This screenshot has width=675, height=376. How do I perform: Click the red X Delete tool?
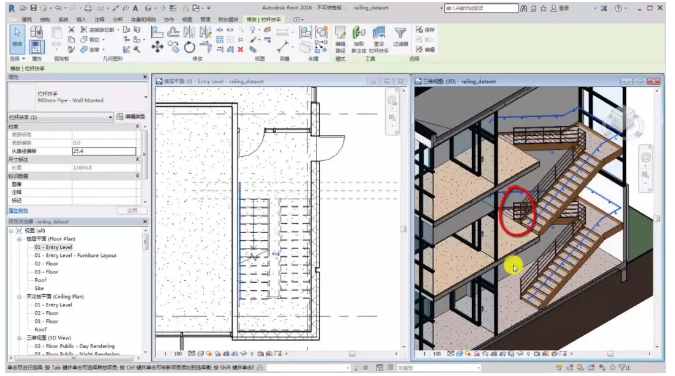pyautogui.click(x=240, y=49)
